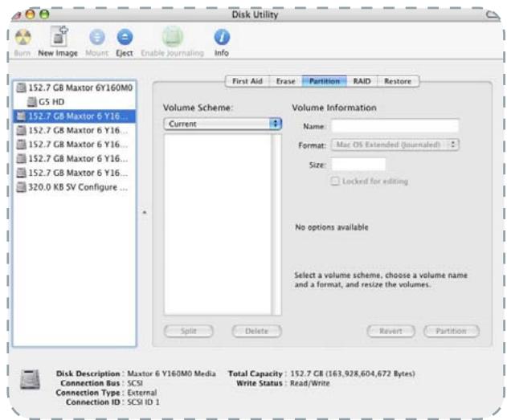This screenshot has width=507, height=420.
Task: Open the Format Mac OS Extended dropdown
Action: pyautogui.click(x=395, y=145)
